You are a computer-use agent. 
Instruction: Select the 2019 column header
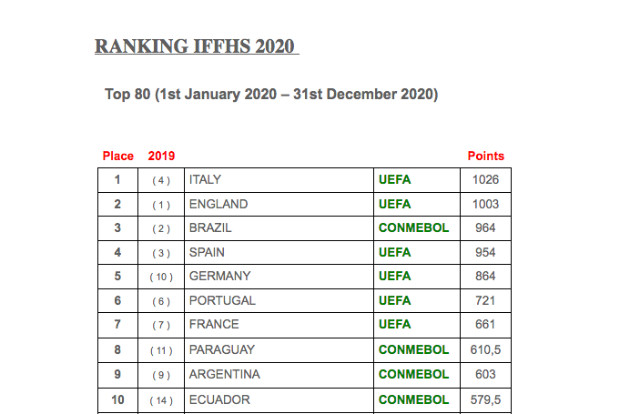click(161, 156)
